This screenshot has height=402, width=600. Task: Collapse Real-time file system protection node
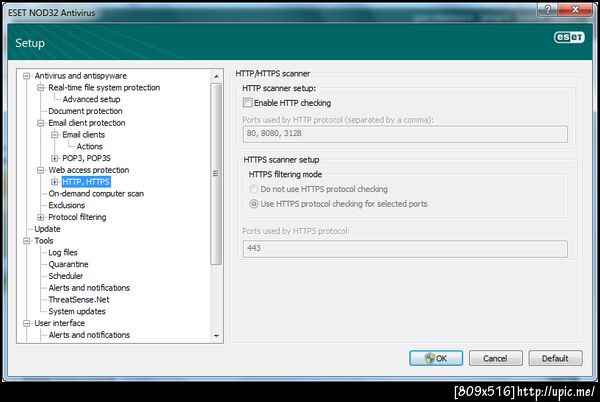tap(41, 88)
